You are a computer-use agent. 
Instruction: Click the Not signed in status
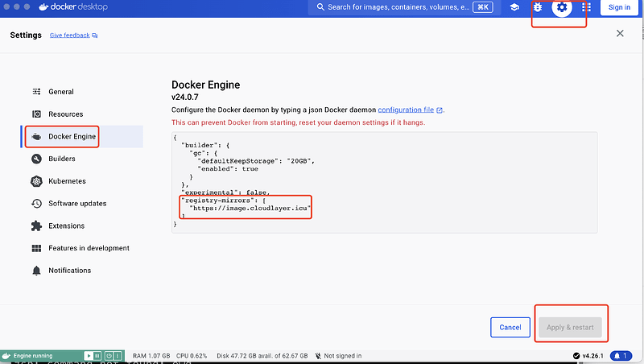(338, 356)
